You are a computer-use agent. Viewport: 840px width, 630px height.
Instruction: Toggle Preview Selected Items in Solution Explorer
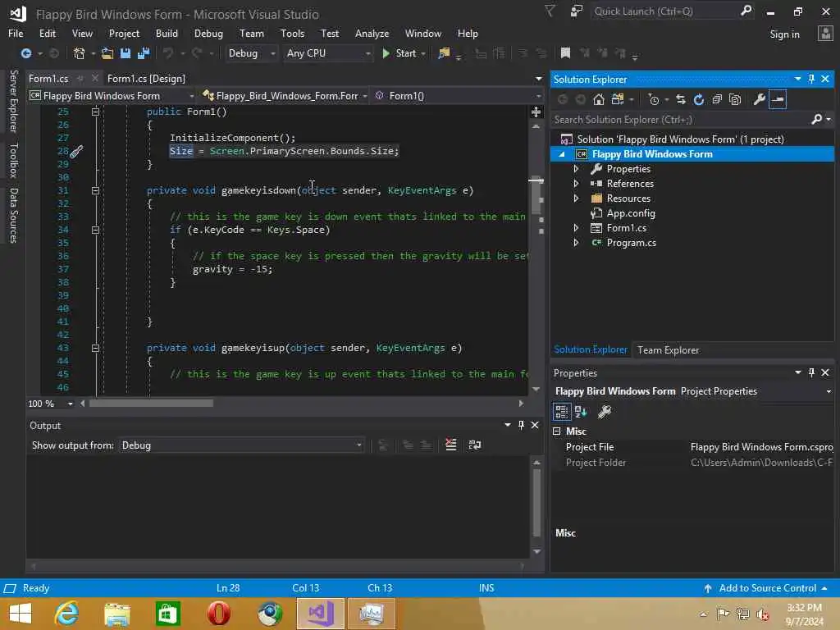(x=778, y=99)
